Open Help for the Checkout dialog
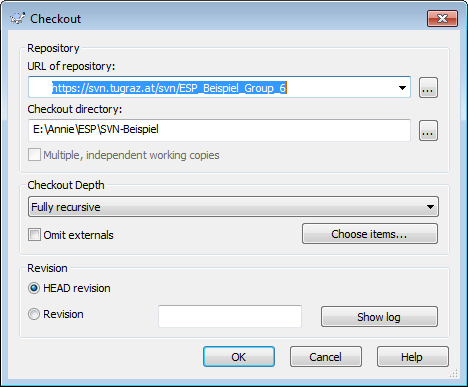This screenshot has height=387, width=468. tap(413, 357)
